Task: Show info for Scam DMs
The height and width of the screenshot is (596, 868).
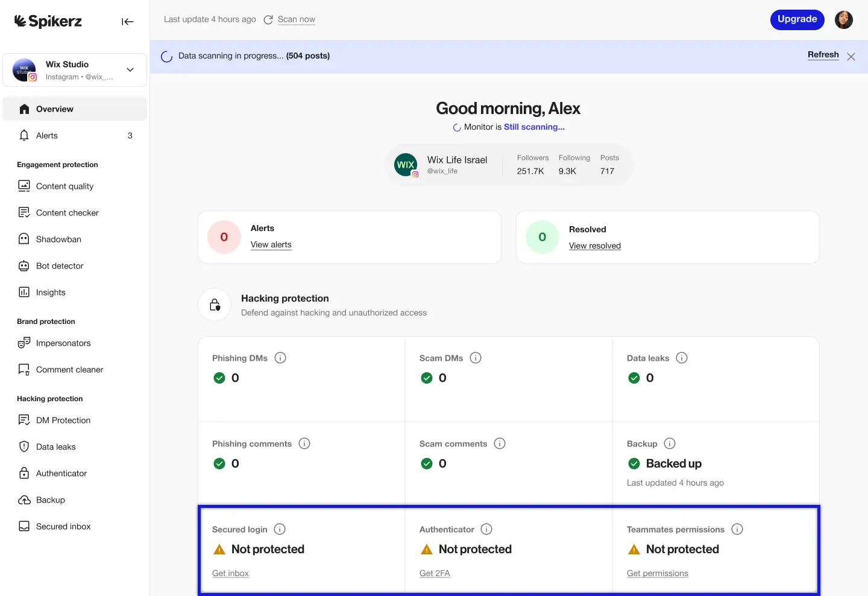Action: pyautogui.click(x=476, y=358)
